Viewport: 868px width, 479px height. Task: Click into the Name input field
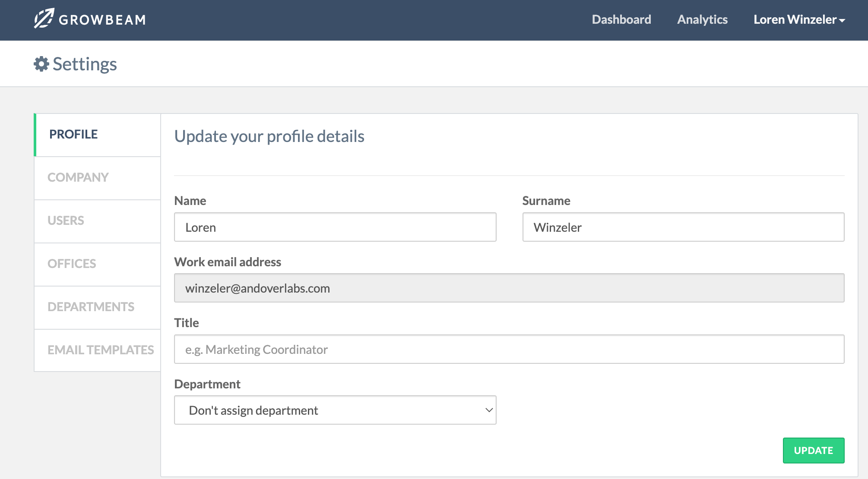pyautogui.click(x=335, y=227)
